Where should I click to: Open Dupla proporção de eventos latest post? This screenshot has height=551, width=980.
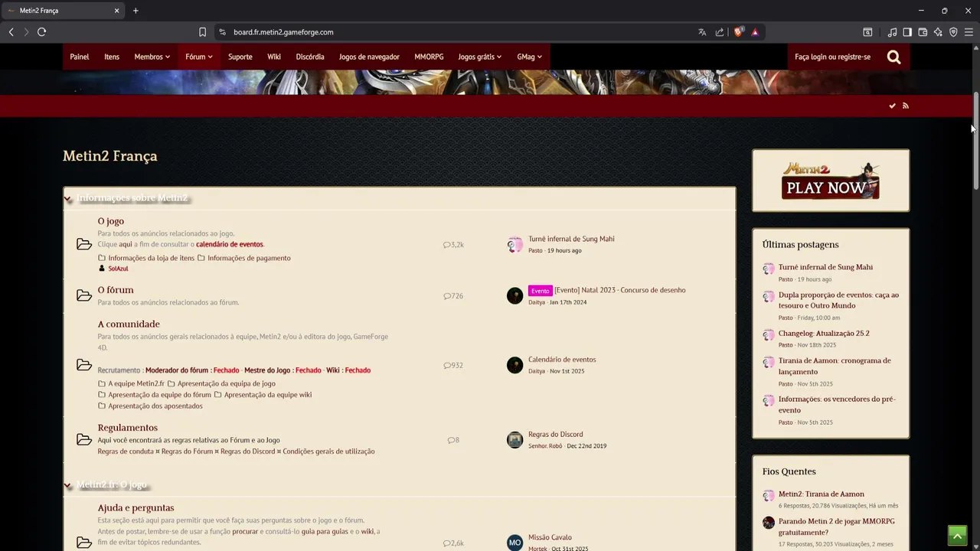(x=838, y=300)
